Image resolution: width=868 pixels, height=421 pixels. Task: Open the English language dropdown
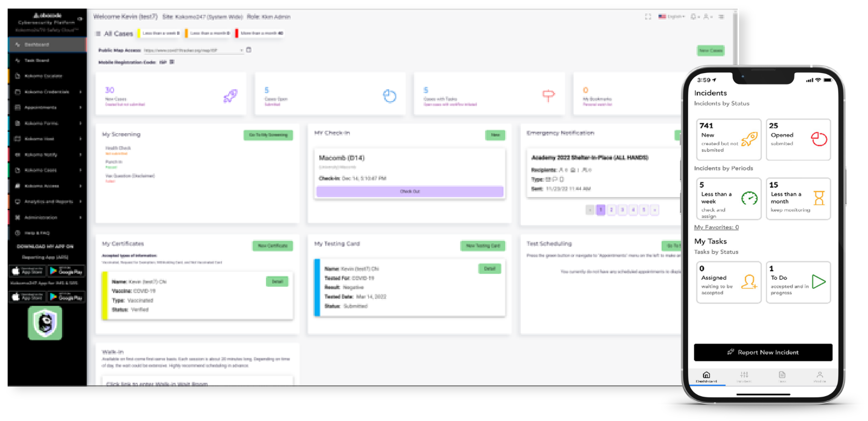click(672, 17)
